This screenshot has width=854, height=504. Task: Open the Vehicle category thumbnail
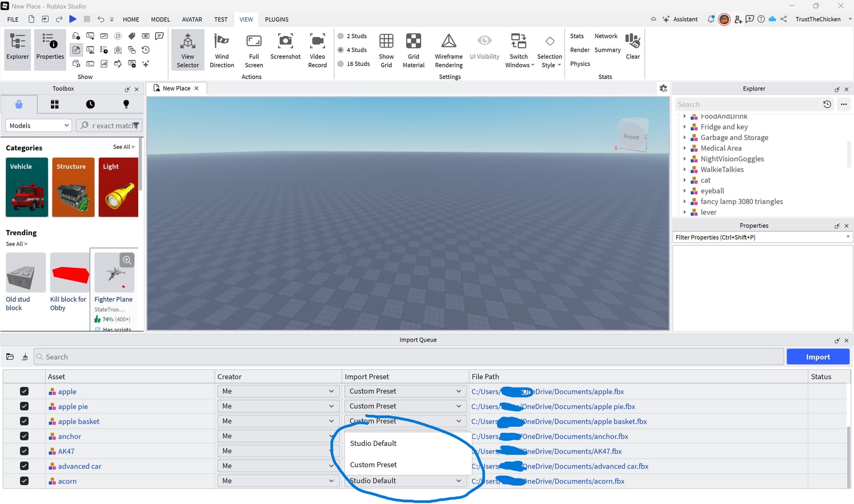(27, 187)
